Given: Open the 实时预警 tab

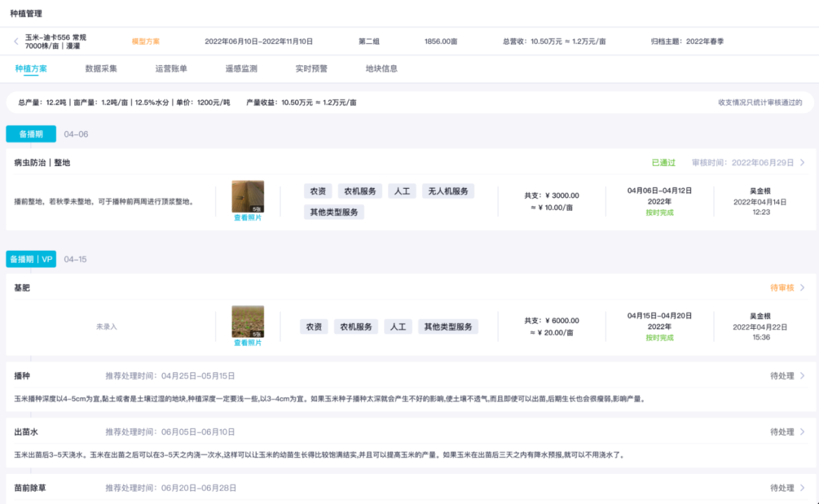Looking at the screenshot, I should point(312,68).
